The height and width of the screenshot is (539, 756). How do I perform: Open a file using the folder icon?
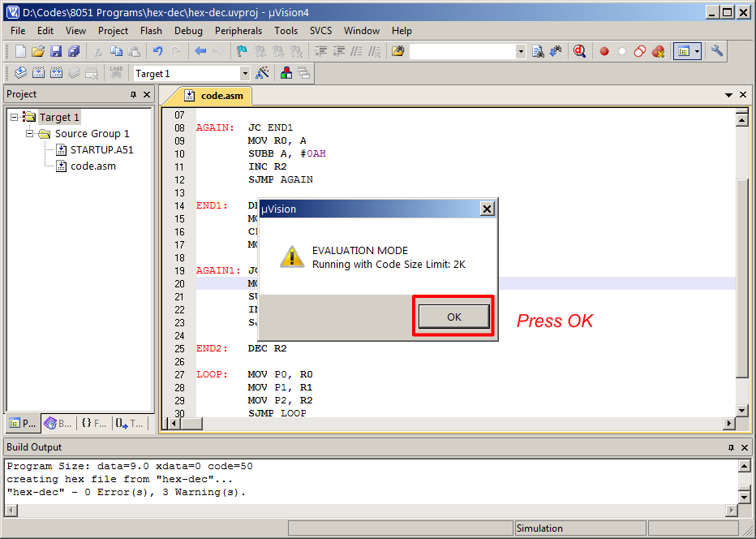click(38, 51)
